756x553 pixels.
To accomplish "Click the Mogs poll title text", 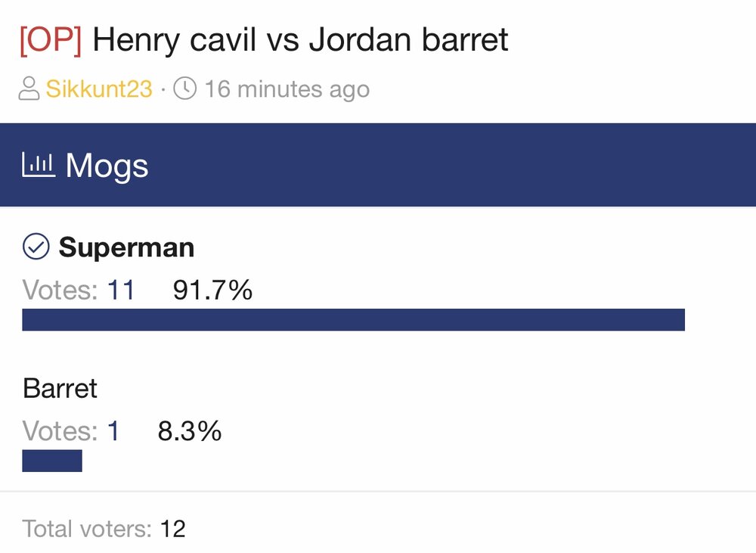I will click(107, 165).
